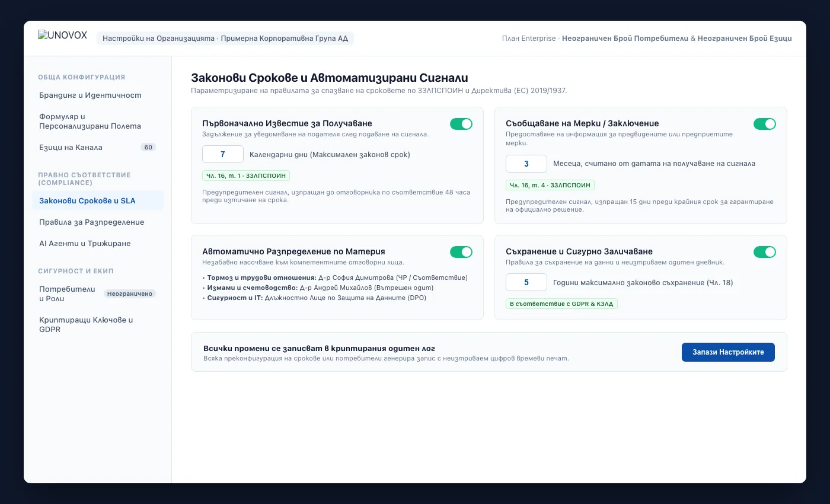Click the Чл. 16, т. 4 · ЗЗЛПСПОИН tag
Image resolution: width=830 pixels, height=504 pixels.
click(x=550, y=185)
